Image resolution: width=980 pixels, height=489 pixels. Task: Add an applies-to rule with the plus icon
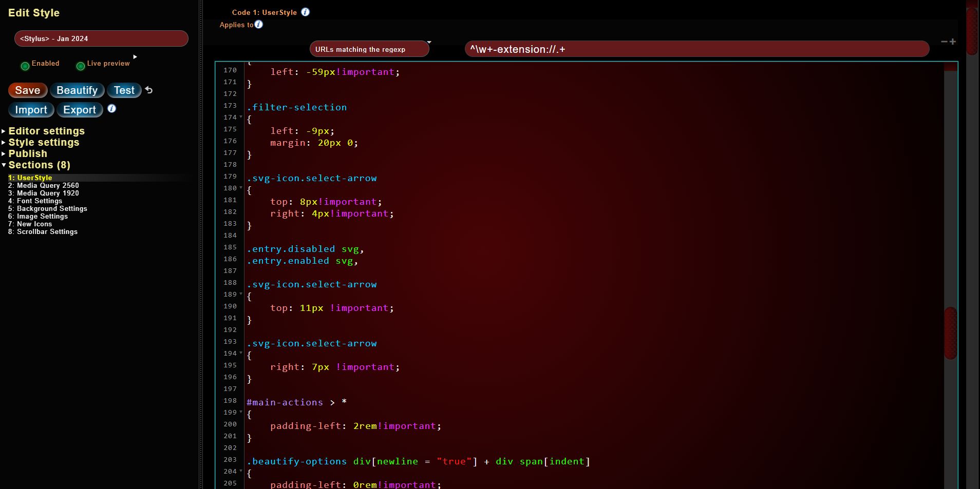point(952,42)
